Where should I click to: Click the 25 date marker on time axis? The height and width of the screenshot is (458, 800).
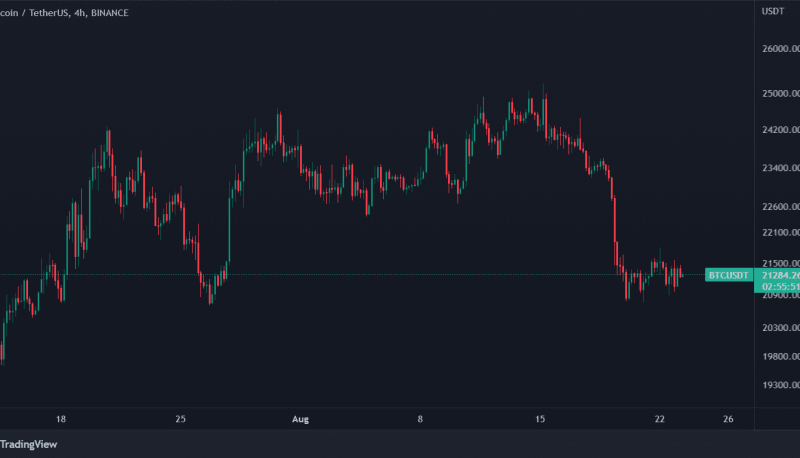[x=181, y=419]
